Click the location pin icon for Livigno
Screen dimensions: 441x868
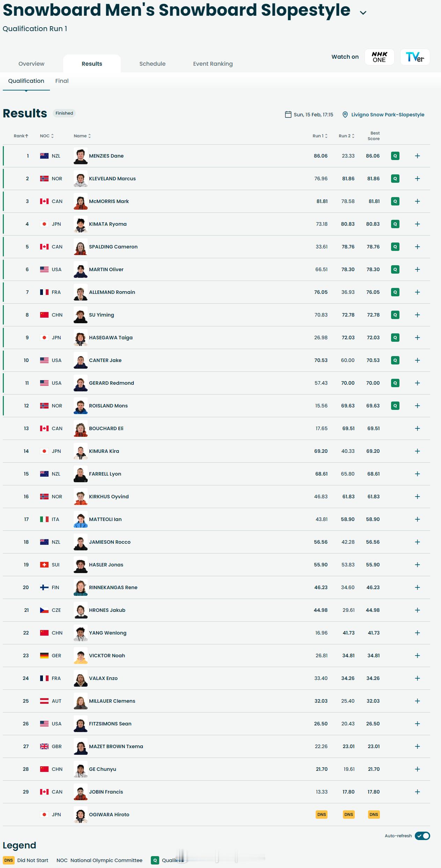click(345, 115)
